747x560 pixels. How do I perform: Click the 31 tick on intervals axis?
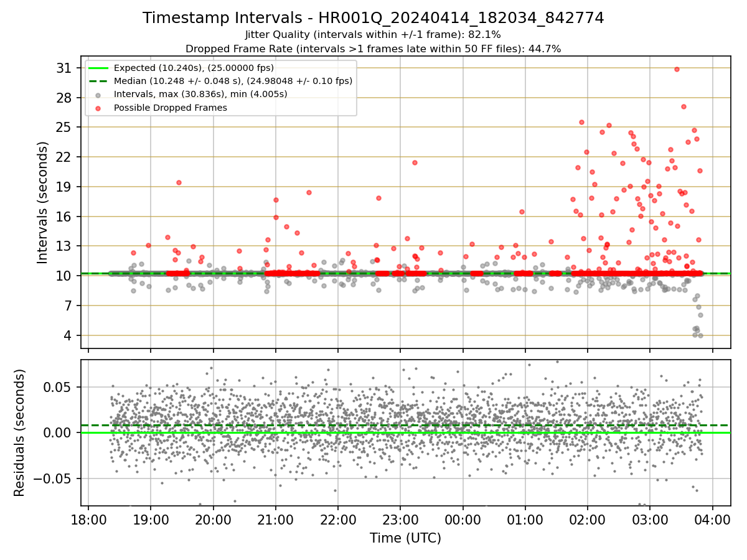(x=65, y=68)
